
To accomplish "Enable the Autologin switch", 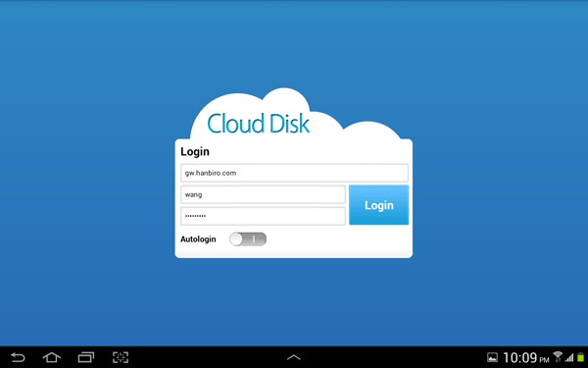I will [248, 239].
